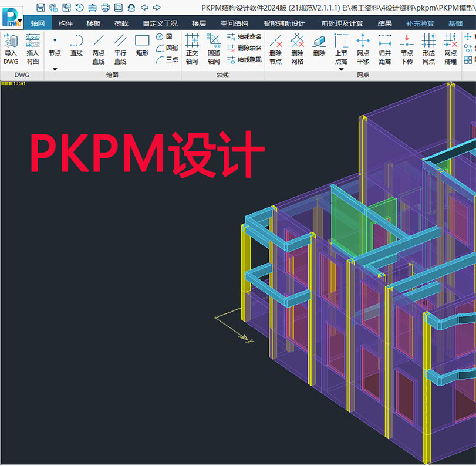Click the Save floppy-disk icon
Screen dimensions: 476x466
(40, 7)
